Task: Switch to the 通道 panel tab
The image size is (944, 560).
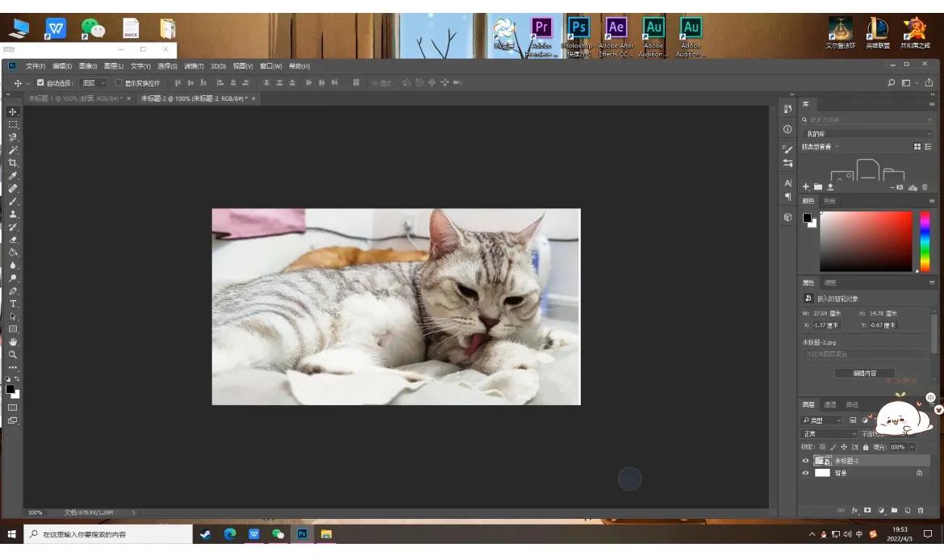Action: 830,405
